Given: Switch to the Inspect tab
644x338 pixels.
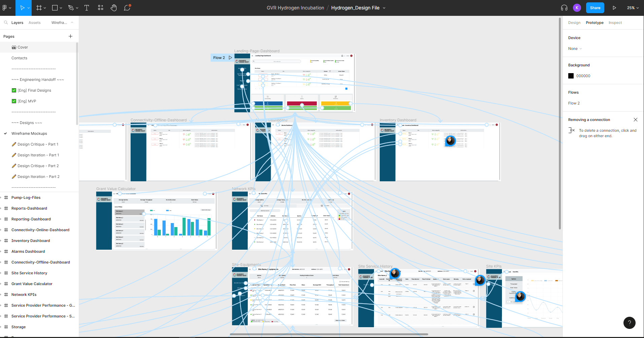Looking at the screenshot, I should [x=615, y=23].
